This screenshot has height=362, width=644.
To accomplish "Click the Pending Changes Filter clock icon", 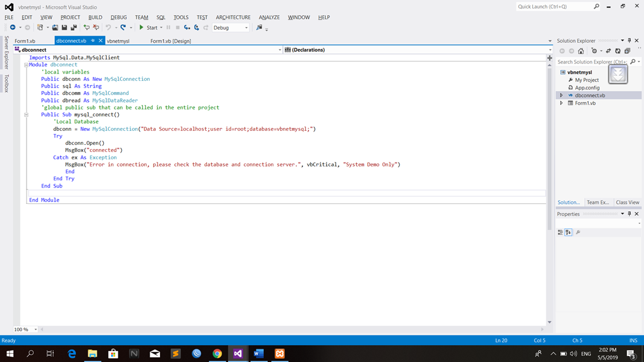I will [x=594, y=51].
